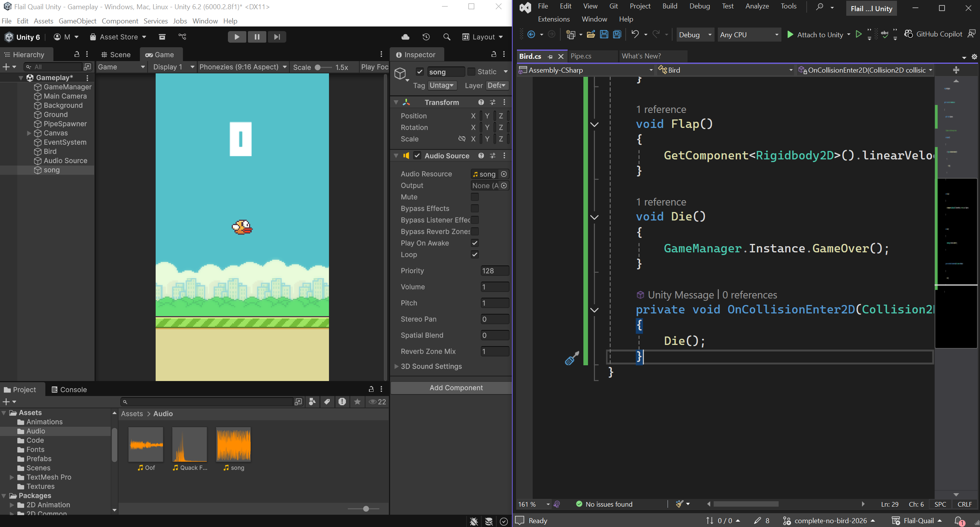Click Asset Store button
980x527 pixels.
pyautogui.click(x=118, y=37)
